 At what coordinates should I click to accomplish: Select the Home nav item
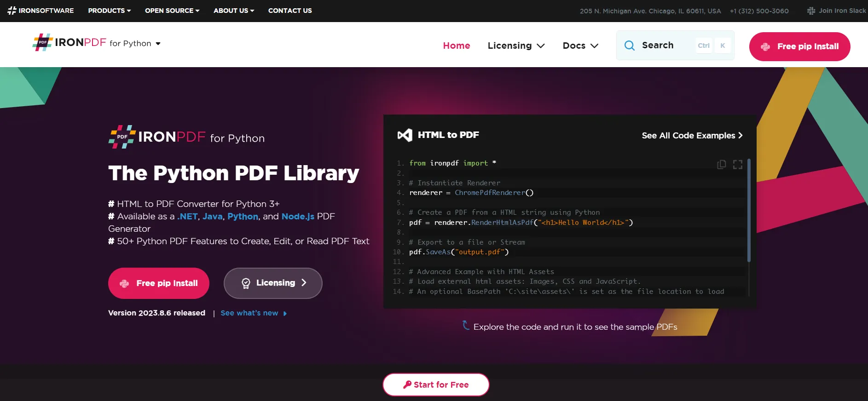(x=457, y=46)
